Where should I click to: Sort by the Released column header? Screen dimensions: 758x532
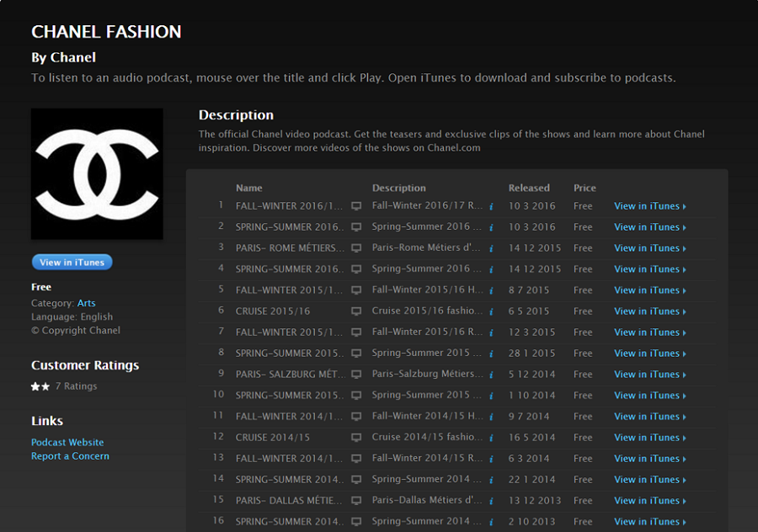(x=529, y=188)
